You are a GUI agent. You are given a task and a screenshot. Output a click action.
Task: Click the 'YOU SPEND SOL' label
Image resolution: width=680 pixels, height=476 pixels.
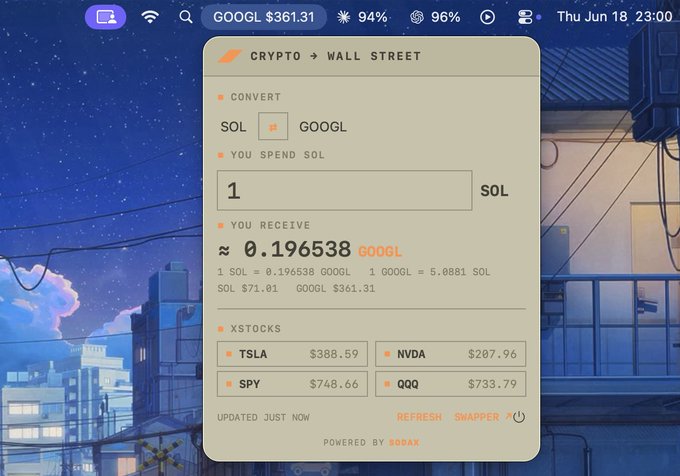pyautogui.click(x=278, y=155)
